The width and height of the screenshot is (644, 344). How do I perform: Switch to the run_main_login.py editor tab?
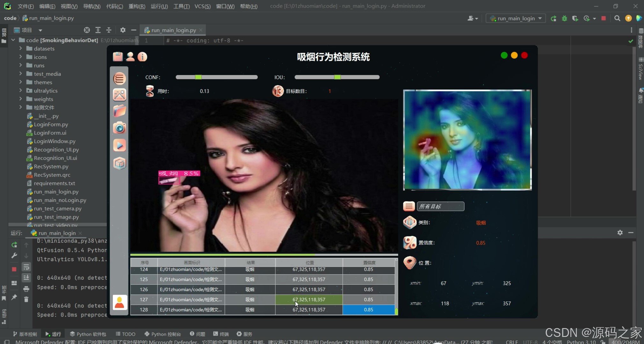(172, 30)
